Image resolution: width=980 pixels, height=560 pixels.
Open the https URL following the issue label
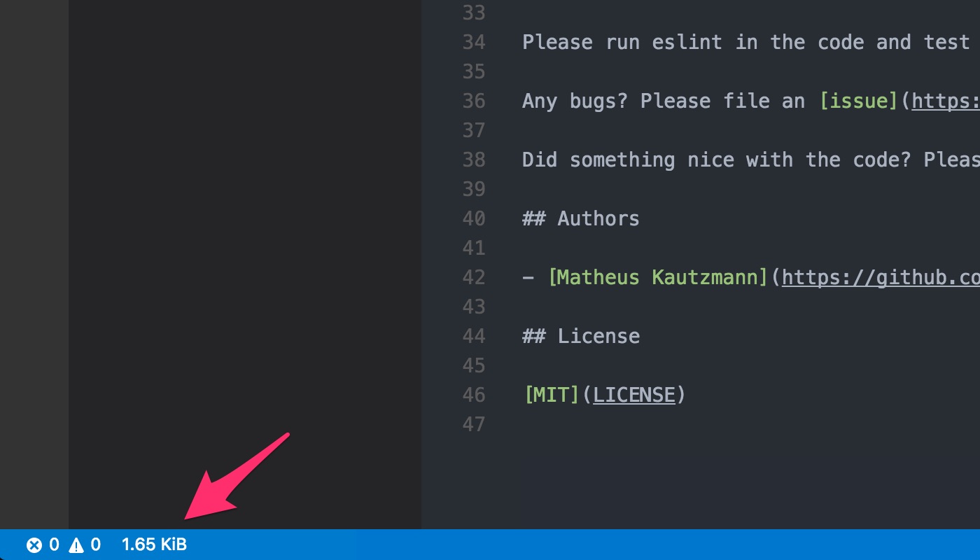(946, 101)
